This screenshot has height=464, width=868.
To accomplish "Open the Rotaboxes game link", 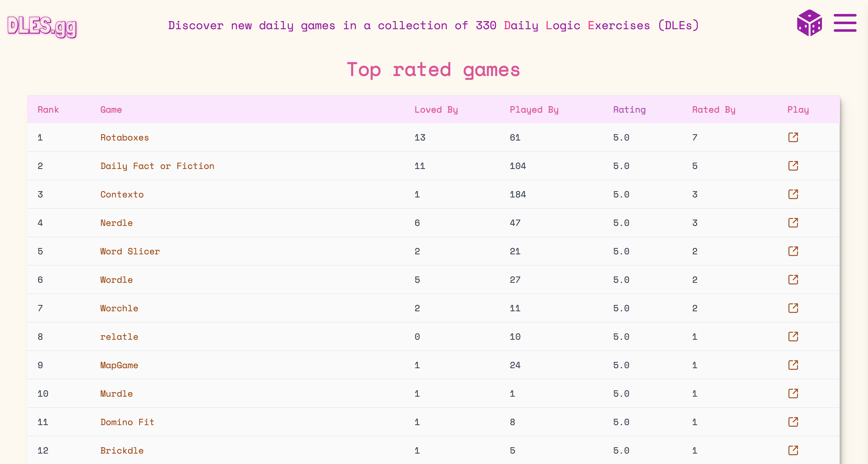I will 124,137.
